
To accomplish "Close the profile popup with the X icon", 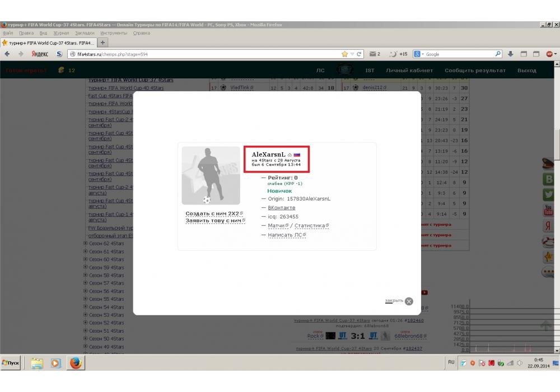I will pos(409,301).
